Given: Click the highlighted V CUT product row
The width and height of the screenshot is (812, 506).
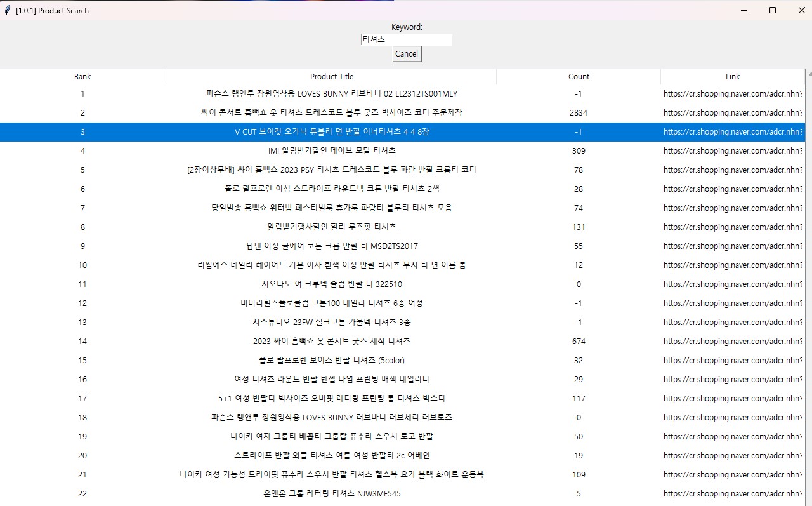Looking at the screenshot, I should pos(332,132).
